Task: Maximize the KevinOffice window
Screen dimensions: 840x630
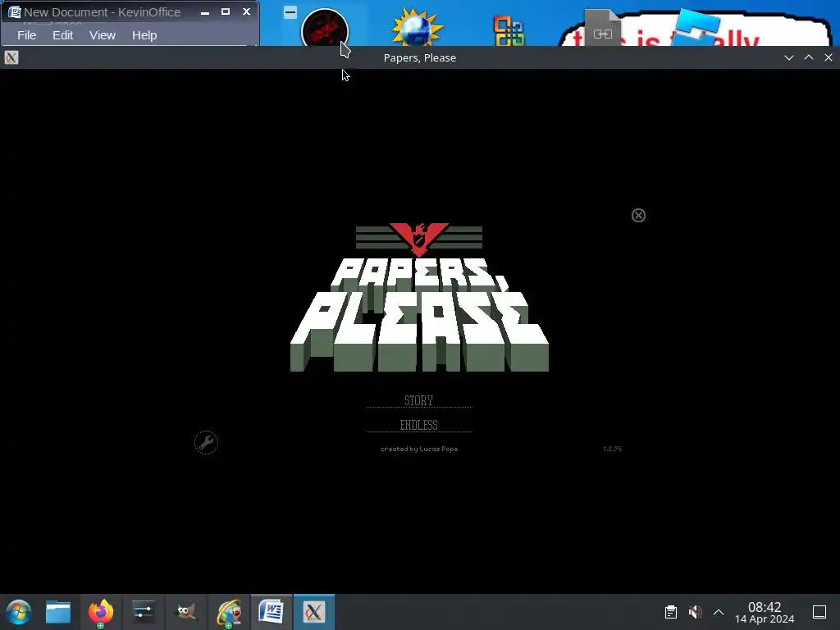Action: pyautogui.click(x=226, y=11)
